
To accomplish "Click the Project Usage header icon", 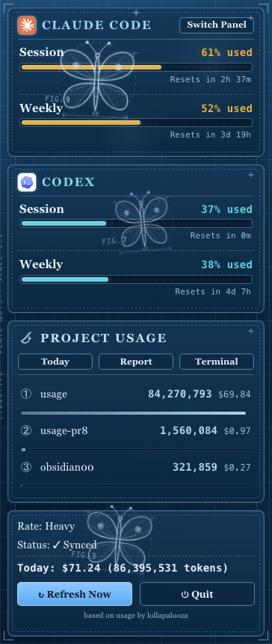I will point(26,338).
